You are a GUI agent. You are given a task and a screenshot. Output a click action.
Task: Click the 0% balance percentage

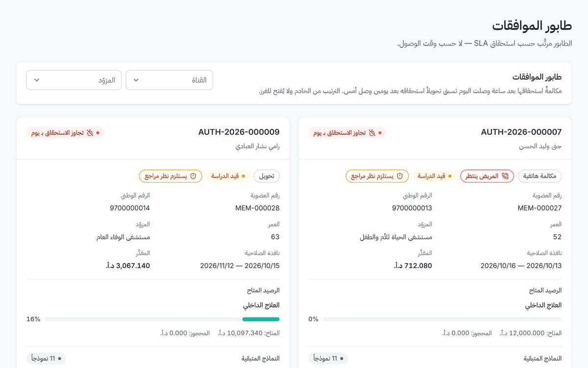coord(314,319)
